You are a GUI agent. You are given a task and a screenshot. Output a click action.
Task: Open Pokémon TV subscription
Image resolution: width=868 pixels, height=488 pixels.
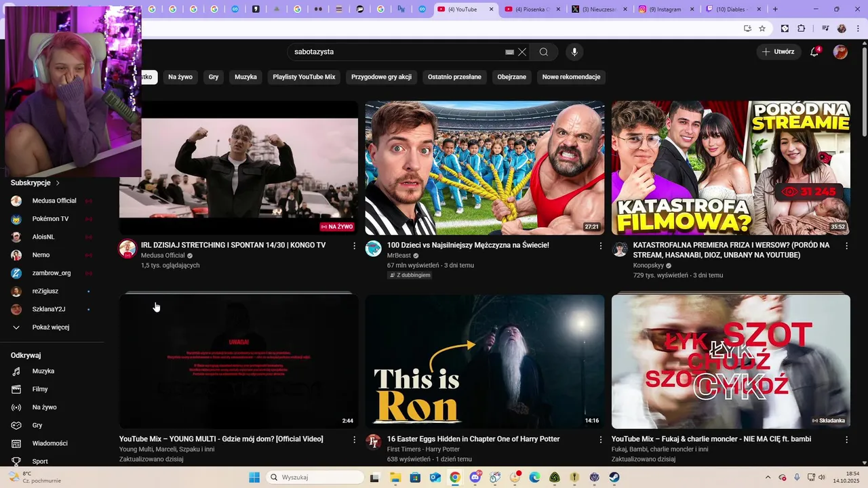coord(51,219)
